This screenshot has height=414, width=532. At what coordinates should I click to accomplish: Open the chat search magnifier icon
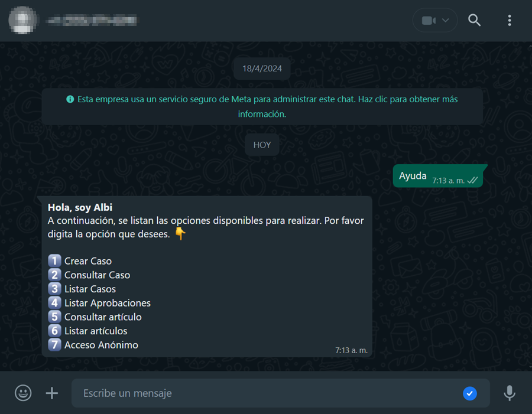click(x=474, y=20)
